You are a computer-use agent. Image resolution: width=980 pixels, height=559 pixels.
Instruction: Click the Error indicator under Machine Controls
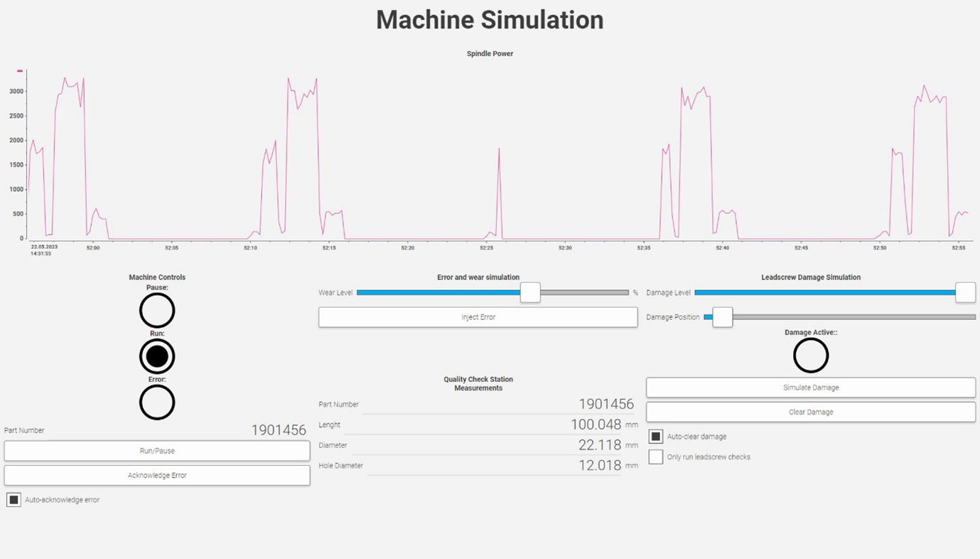(x=156, y=402)
